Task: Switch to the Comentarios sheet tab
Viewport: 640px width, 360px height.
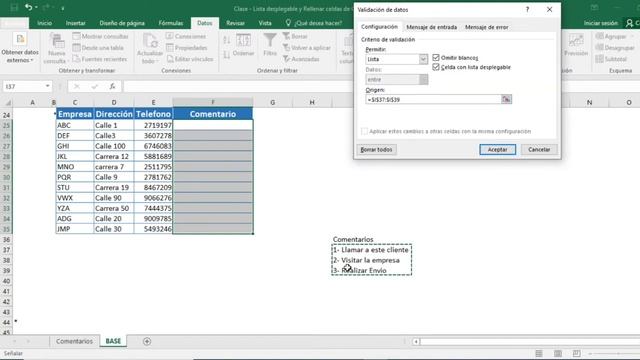Action: 74,341
